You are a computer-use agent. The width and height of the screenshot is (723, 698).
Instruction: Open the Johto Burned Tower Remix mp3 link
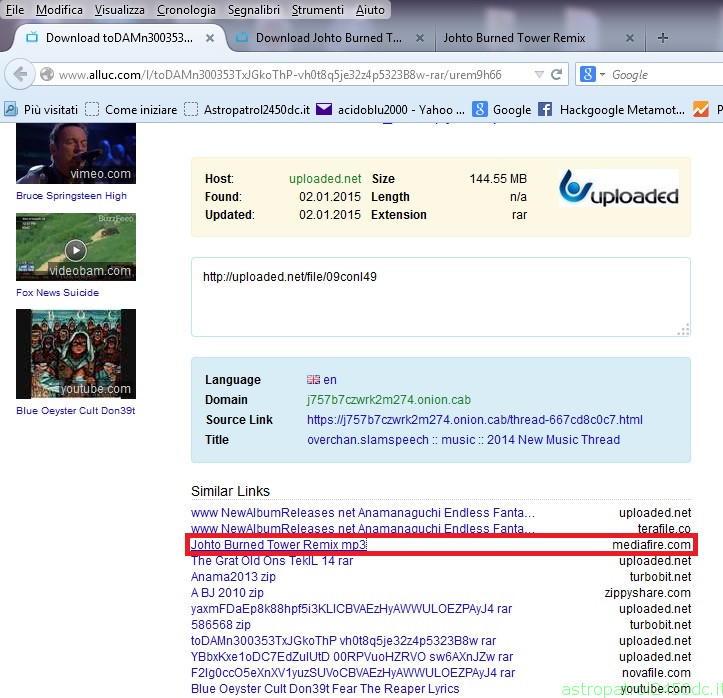coord(279,544)
